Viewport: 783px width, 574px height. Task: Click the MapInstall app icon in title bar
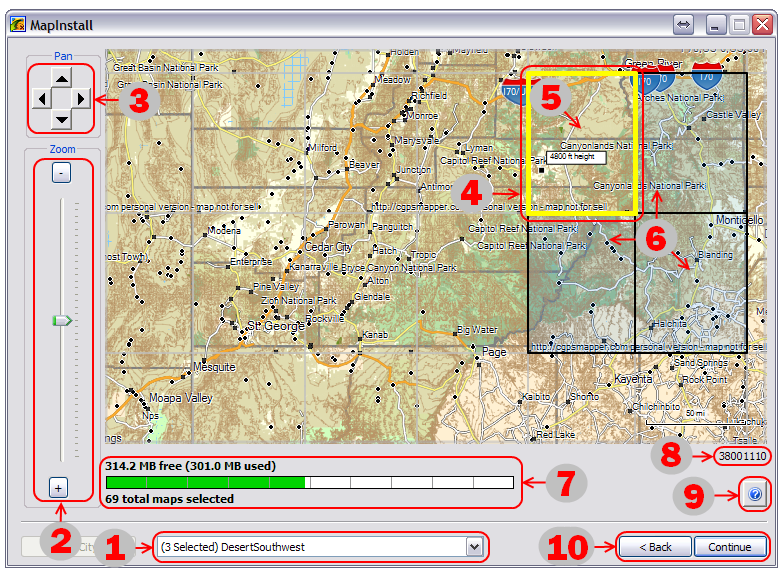(x=17, y=25)
